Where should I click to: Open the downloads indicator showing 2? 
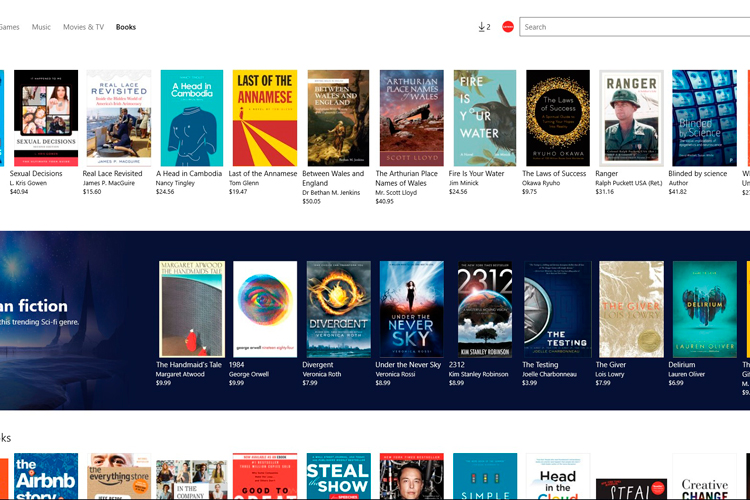[484, 27]
